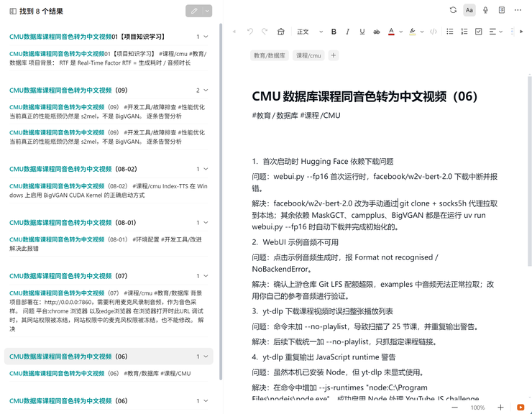This screenshot has height=414, width=532.
Task: Collapse the (08-02) result group chevron
Action: pos(206,169)
